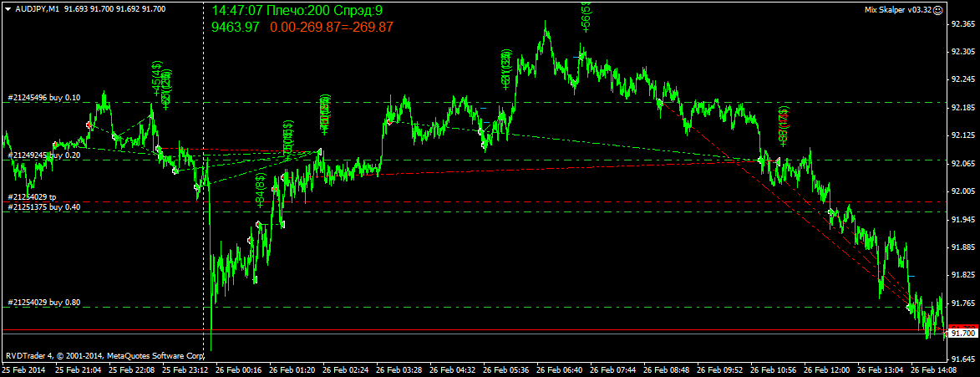Select order label #21251375 buy 0.40

click(43, 207)
